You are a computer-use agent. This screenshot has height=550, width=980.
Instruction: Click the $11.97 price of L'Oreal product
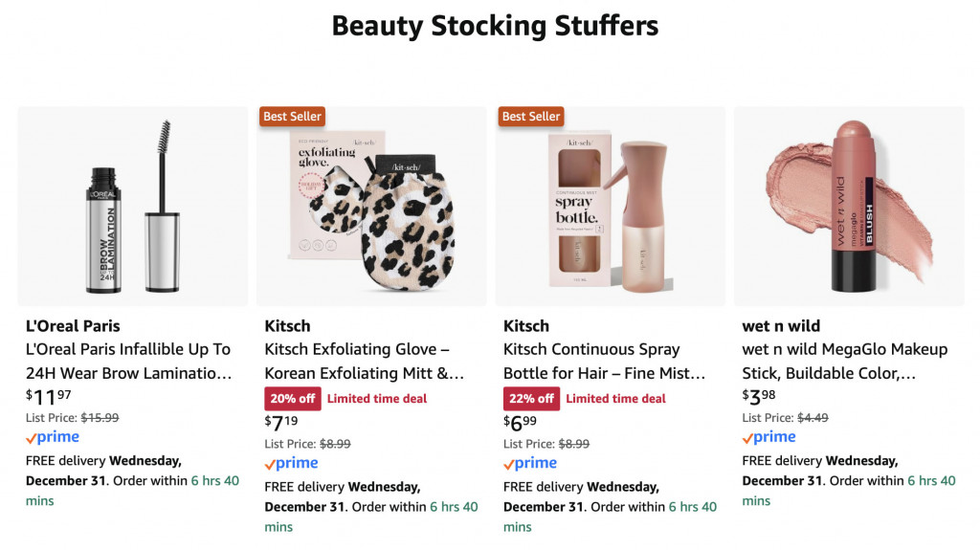coord(48,397)
